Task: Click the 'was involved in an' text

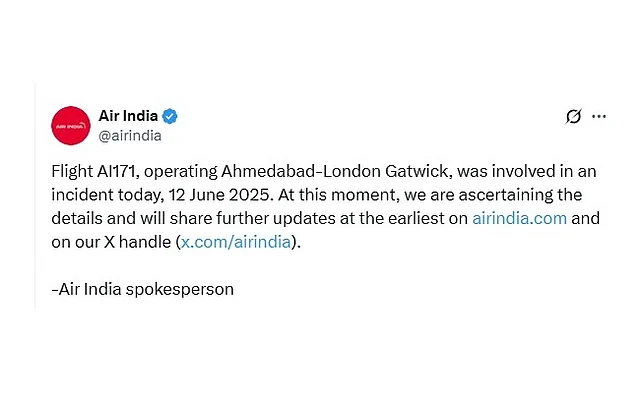Action: tap(527, 171)
